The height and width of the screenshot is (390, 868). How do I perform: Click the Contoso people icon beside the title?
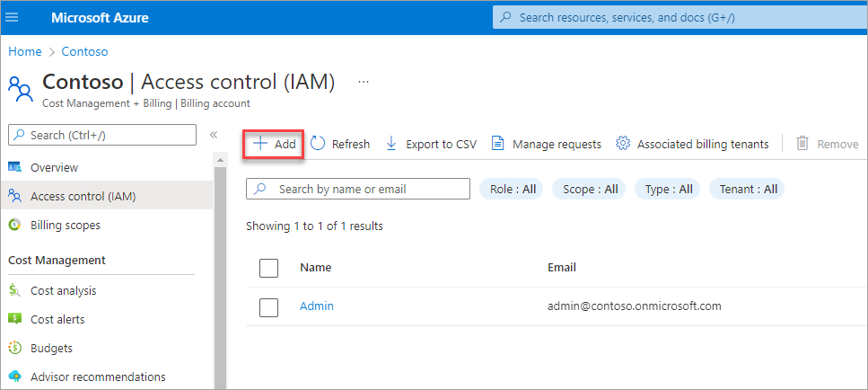click(x=21, y=89)
